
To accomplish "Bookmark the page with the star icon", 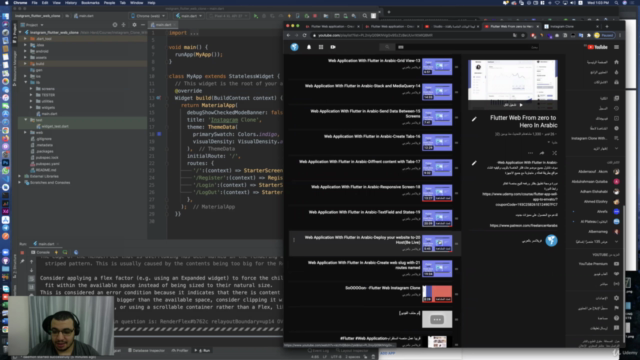I will point(523,36).
